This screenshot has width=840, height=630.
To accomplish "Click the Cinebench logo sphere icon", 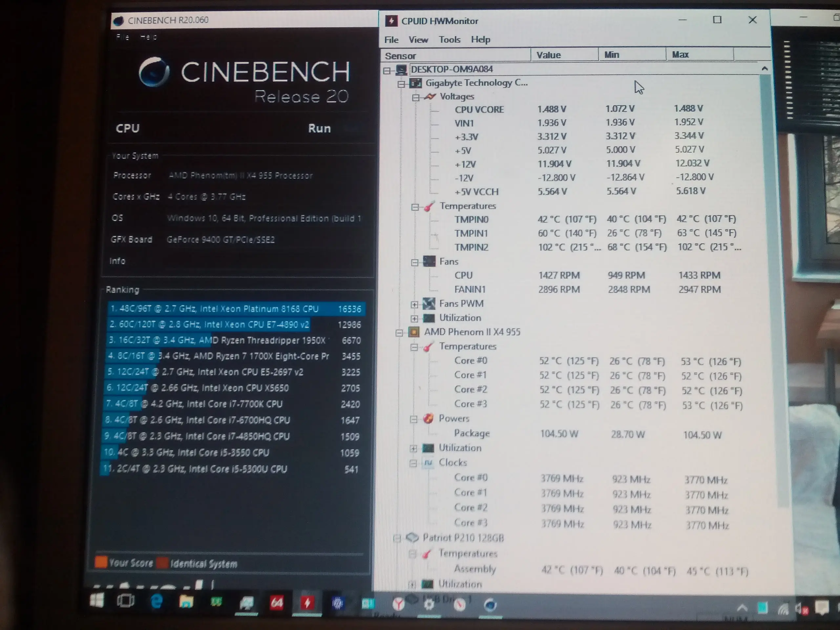I will pos(154,72).
